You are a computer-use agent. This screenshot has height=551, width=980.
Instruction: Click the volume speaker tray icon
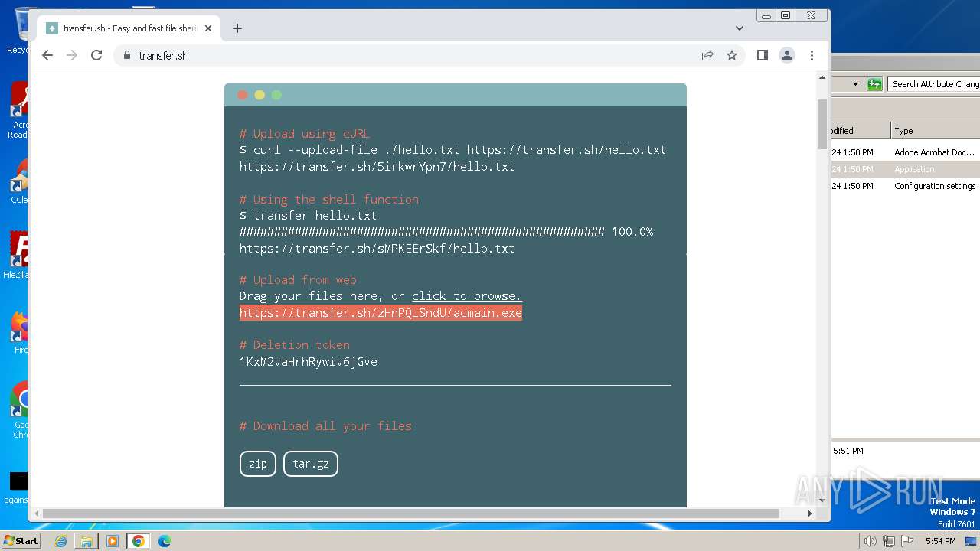tap(870, 541)
